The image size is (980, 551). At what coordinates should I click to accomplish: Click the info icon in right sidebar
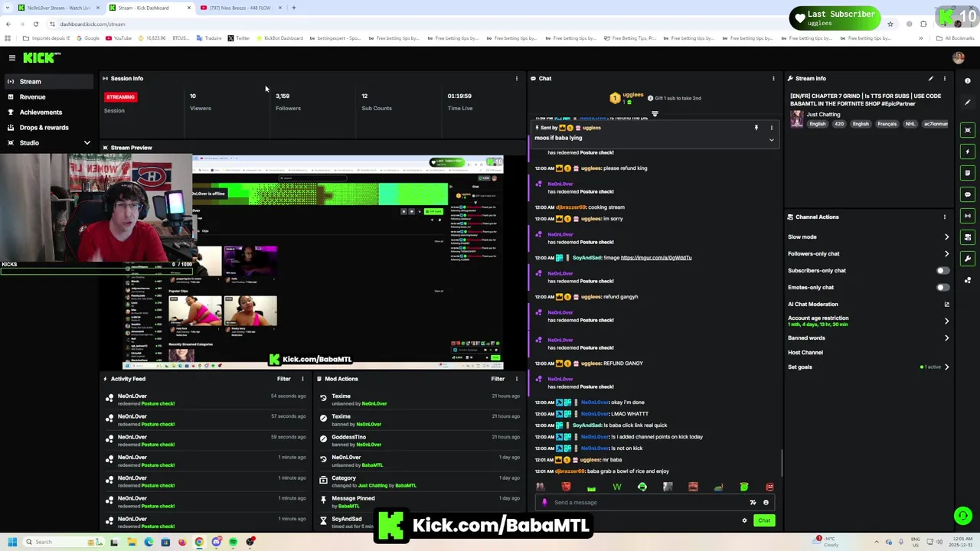[968, 80]
